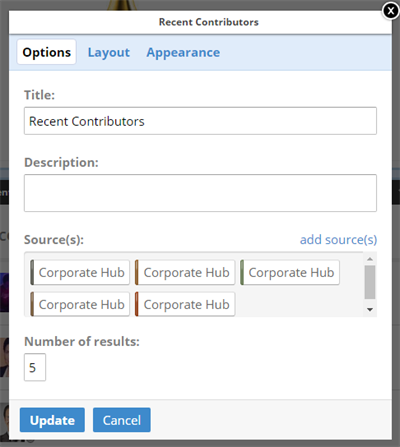Click the sources list scroll up arrow
Screen dimensions: 400x447
[x=370, y=259]
